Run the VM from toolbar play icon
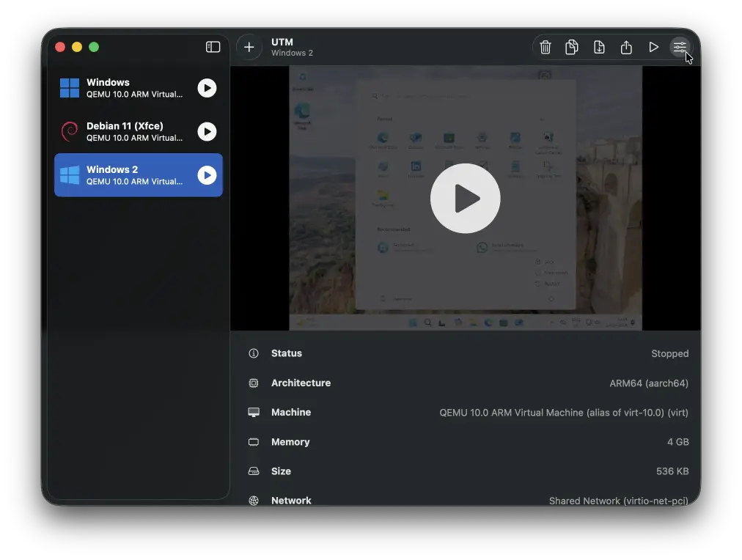The image size is (742, 560). 653,48
